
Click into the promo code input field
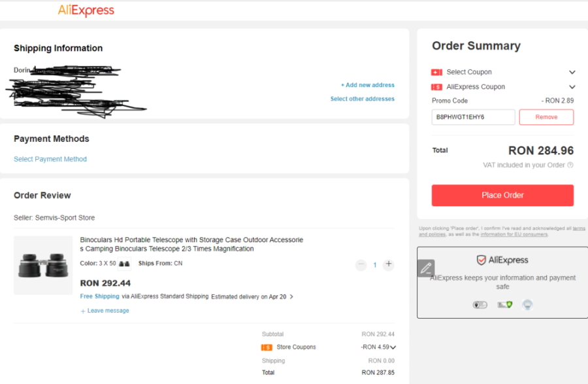pos(473,117)
